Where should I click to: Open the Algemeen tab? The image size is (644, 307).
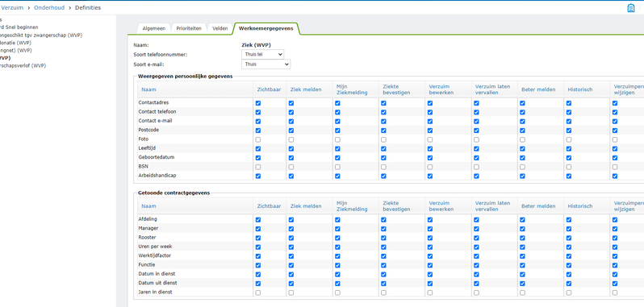(153, 28)
